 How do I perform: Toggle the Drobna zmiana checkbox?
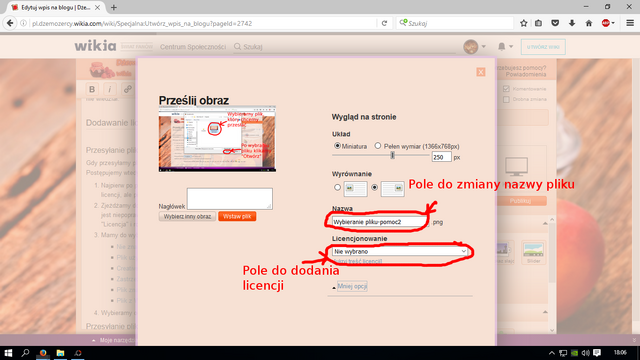[x=507, y=99]
